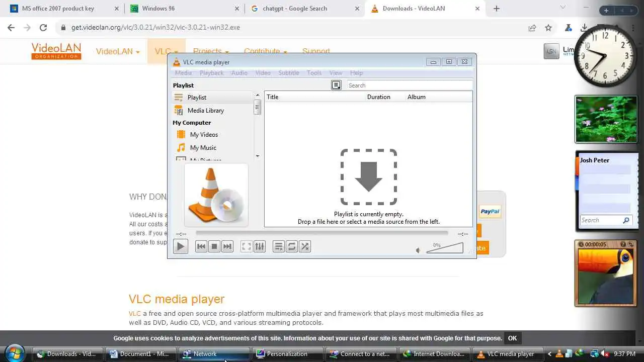644x362 pixels.
Task: Open a new browser tab
Action: click(497, 9)
